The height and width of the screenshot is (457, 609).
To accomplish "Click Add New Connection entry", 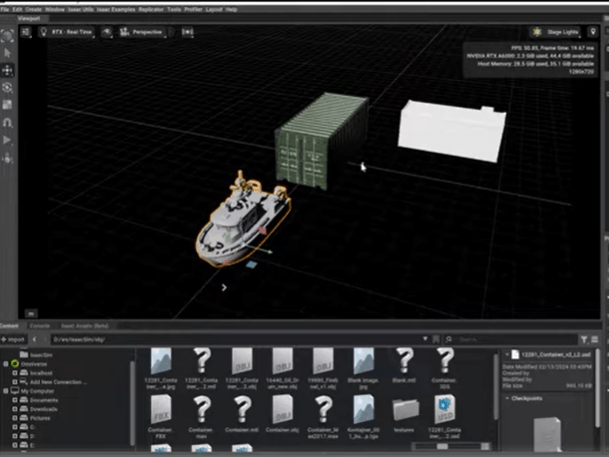I will point(56,382).
